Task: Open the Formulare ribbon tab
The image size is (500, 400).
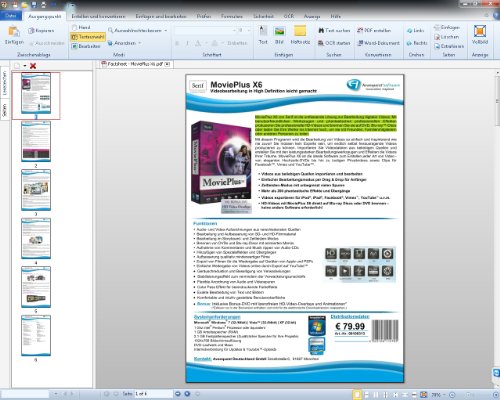Action: 232,16
